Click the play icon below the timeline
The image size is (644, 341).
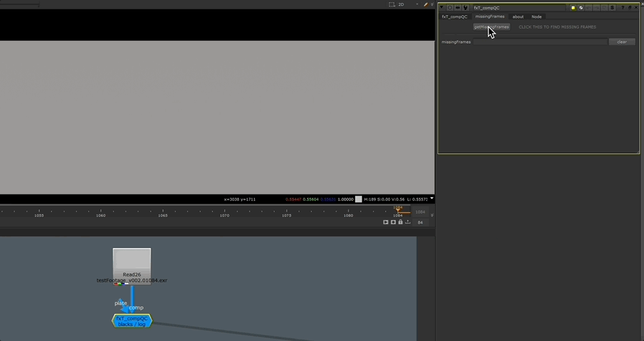point(386,222)
